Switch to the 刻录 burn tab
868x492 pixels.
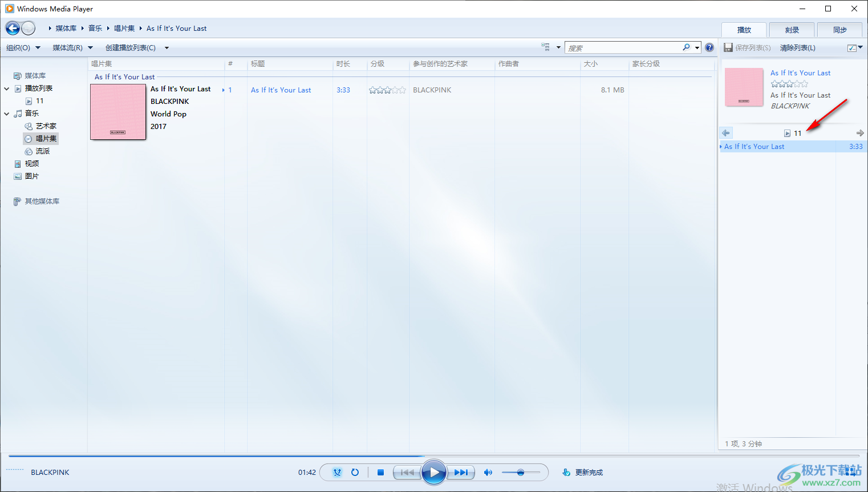[x=792, y=30]
